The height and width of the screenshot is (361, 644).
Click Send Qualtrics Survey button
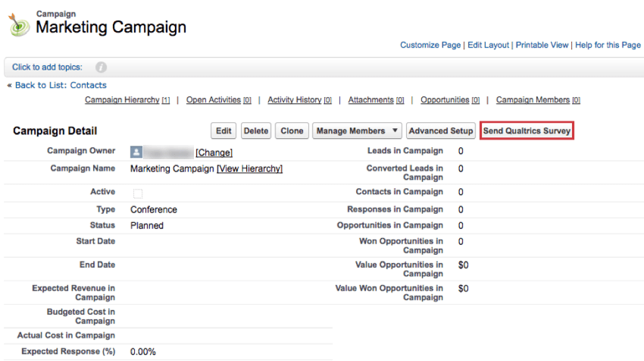coord(527,131)
